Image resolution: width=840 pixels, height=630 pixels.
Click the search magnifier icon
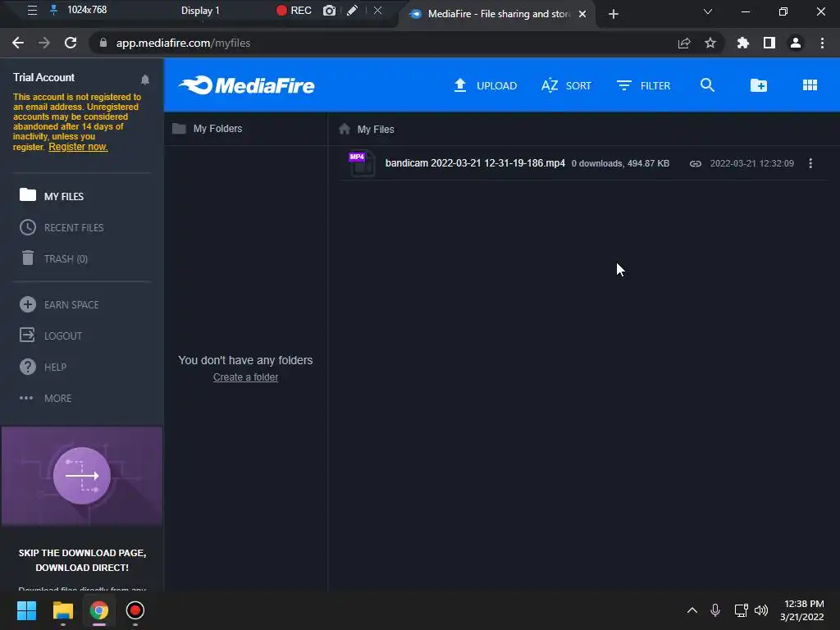pos(707,85)
